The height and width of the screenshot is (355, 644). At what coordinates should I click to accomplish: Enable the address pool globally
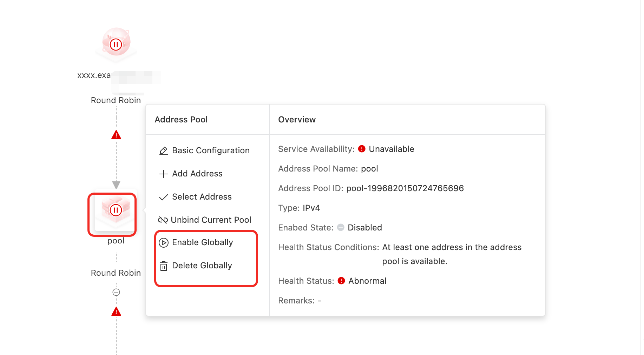(x=202, y=242)
